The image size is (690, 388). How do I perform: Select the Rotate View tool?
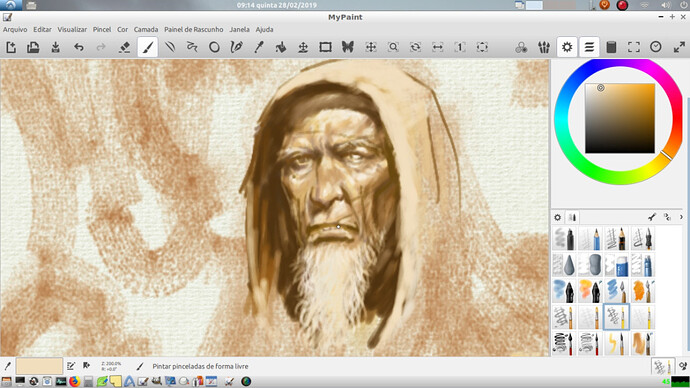click(415, 47)
